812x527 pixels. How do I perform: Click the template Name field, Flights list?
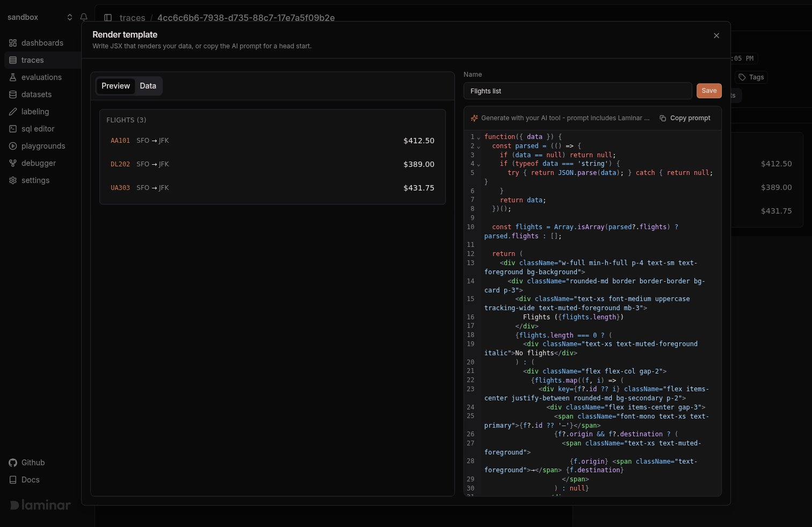[577, 91]
